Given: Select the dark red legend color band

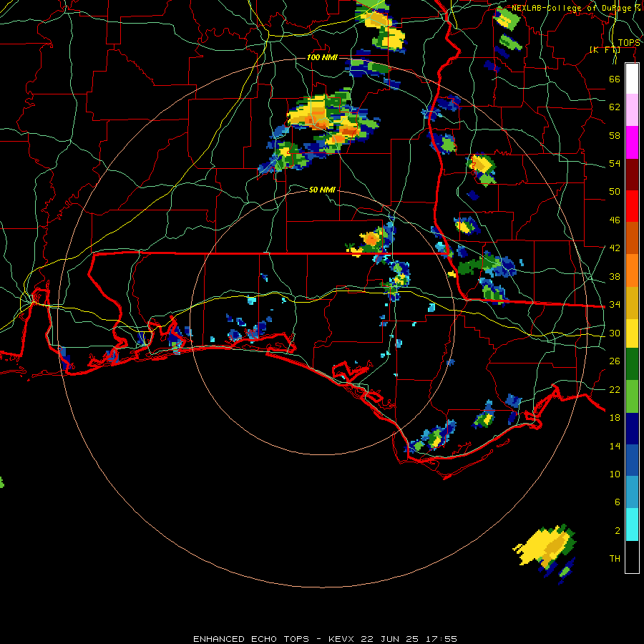Looking at the screenshot, I should click(x=632, y=175).
